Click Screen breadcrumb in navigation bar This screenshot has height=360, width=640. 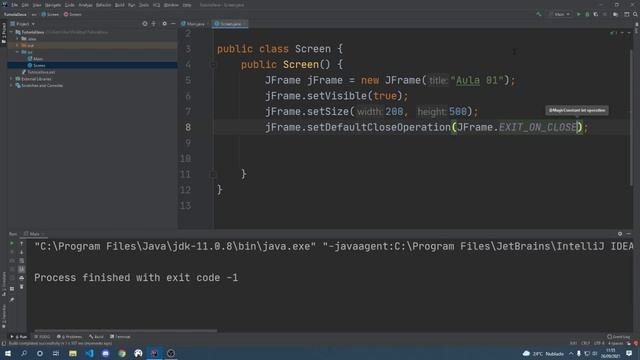tap(50, 14)
